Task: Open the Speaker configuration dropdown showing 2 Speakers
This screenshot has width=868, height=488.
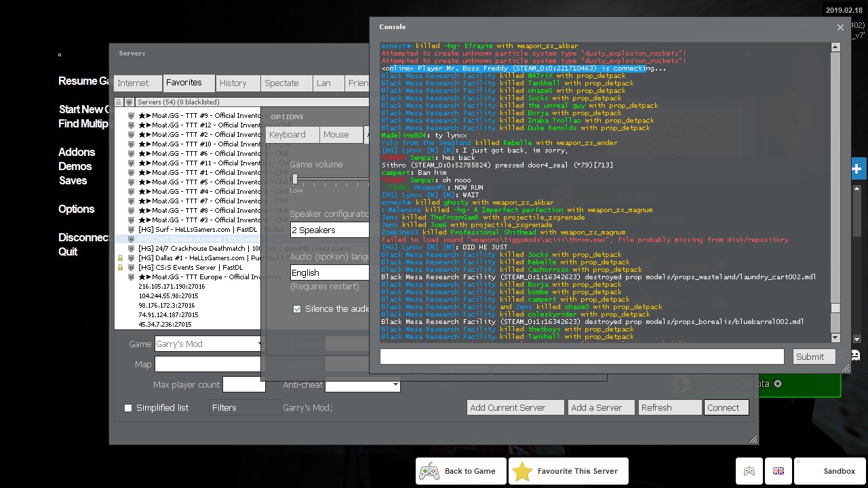Action: click(330, 230)
